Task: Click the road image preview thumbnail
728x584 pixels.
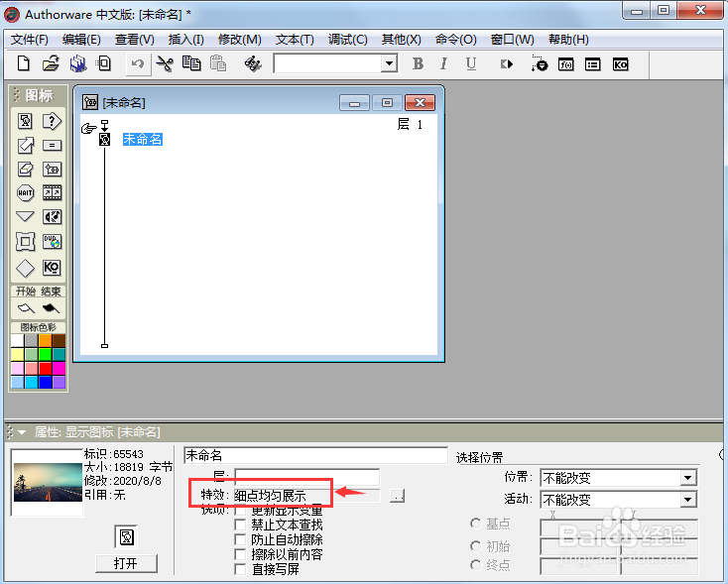Action: 48,482
